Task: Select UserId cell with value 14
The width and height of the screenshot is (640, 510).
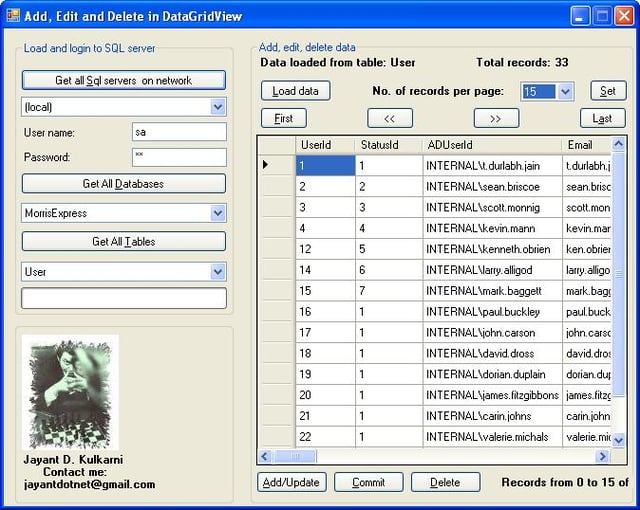Action: [x=325, y=270]
